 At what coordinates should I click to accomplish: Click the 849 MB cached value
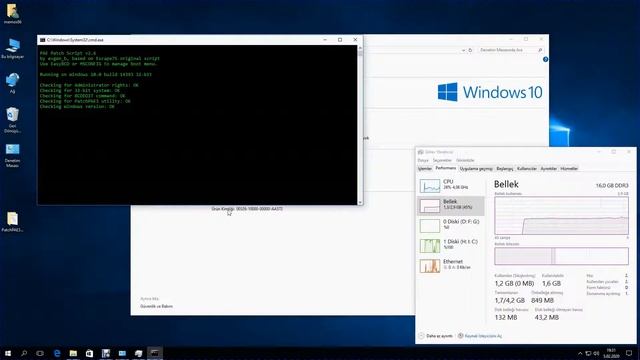pos(542,300)
